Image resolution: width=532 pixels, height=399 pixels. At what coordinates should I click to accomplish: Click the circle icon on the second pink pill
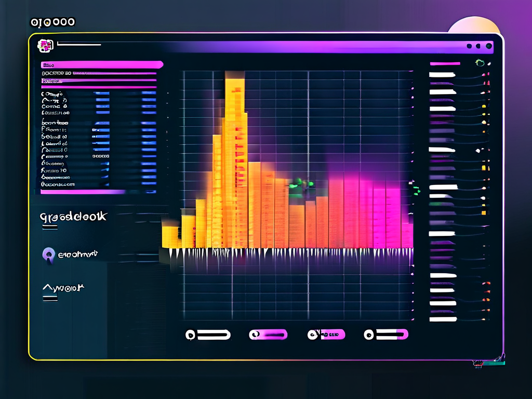pos(255,335)
